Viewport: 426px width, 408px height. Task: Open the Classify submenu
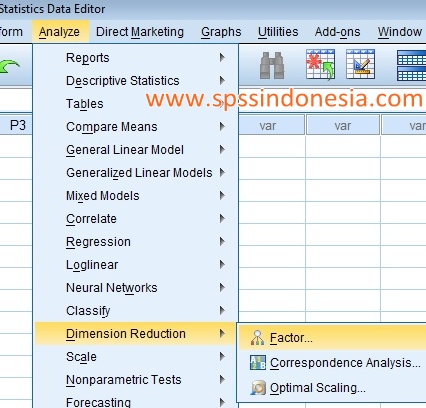(136, 311)
